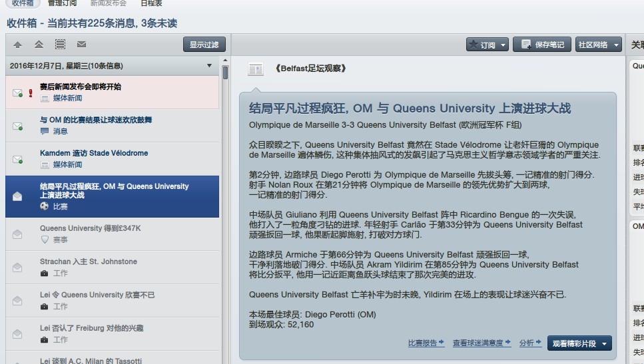Collapse the 2016年12月7日 date group
644x364 pixels.
click(x=209, y=66)
